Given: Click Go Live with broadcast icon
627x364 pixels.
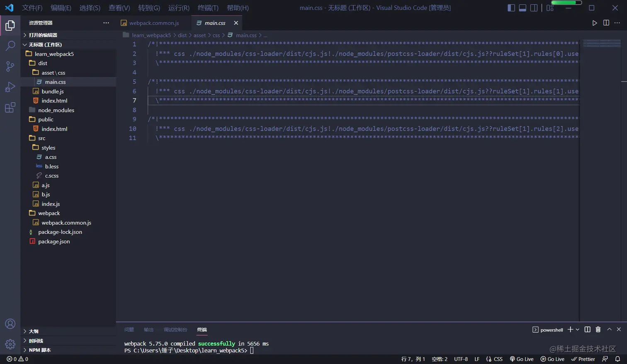Looking at the screenshot, I should pyautogui.click(x=522, y=359).
